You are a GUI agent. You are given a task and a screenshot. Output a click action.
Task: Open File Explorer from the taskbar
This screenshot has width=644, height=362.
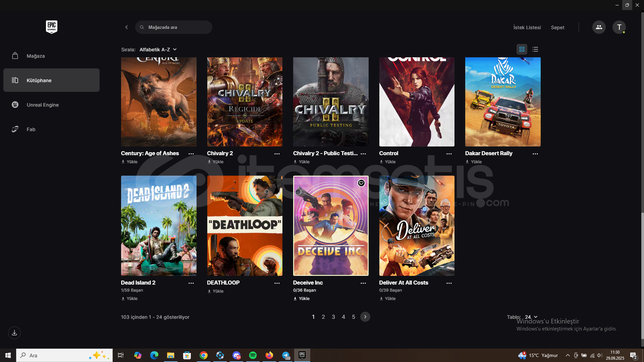[x=171, y=355]
